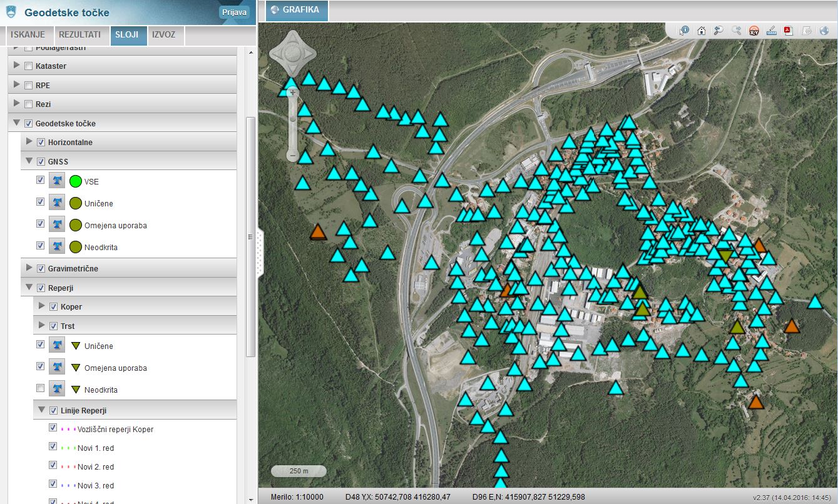The image size is (838, 504).
Task: Click the "Novi 3. red" legend label
Action: click(95, 486)
